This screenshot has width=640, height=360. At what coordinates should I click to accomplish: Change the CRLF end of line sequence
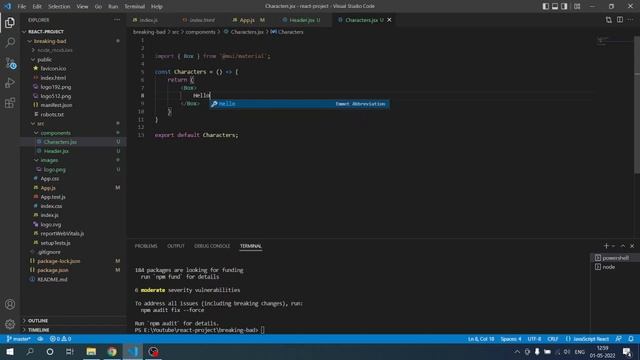click(553, 339)
